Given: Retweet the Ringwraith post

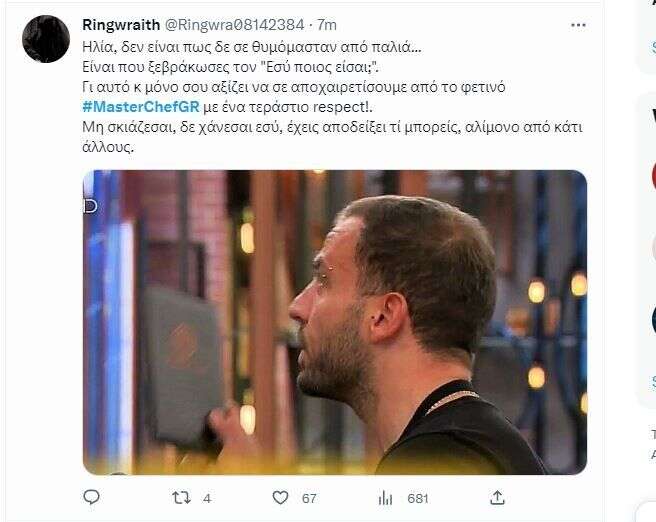Looking at the screenshot, I should click(182, 498).
